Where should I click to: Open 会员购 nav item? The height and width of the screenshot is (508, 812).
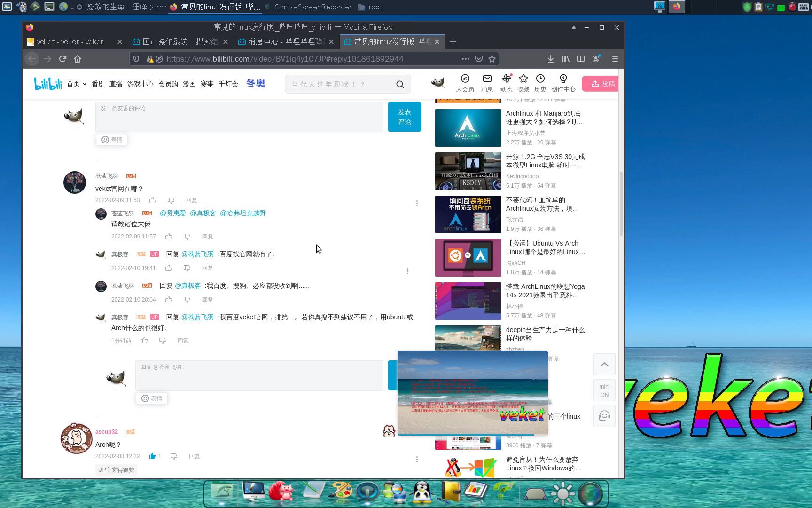click(168, 84)
